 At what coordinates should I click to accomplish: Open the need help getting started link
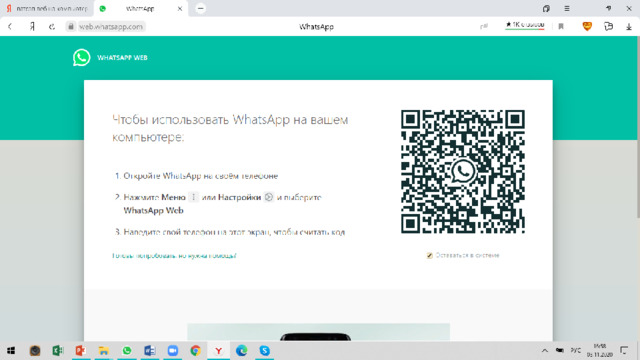point(174,256)
